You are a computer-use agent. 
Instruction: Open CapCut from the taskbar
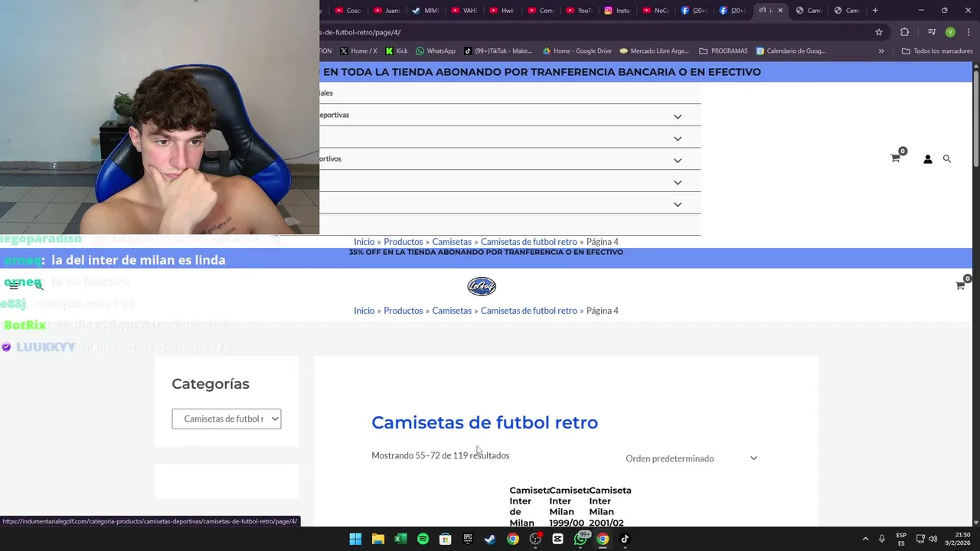pyautogui.click(x=557, y=539)
